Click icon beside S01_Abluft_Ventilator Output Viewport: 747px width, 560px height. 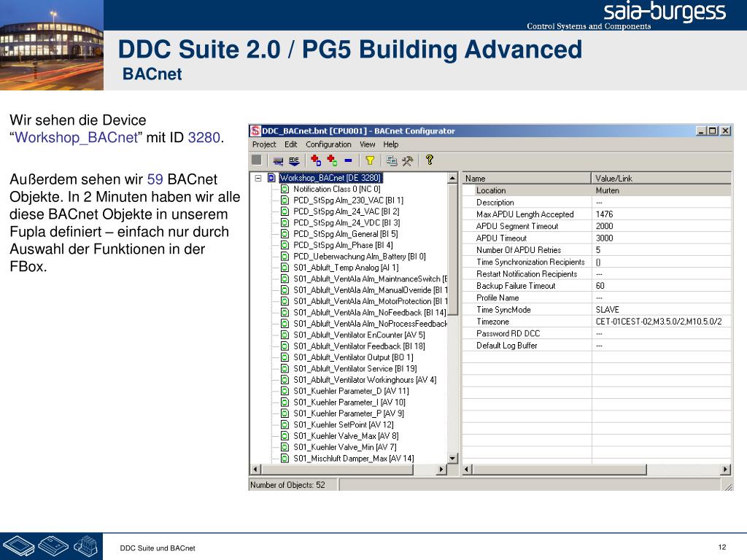coord(285,357)
